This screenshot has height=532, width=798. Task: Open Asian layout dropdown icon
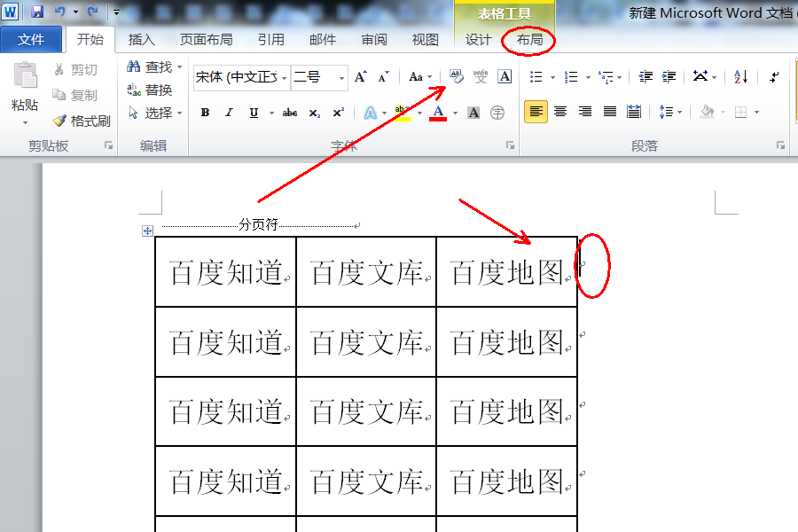coord(704,77)
